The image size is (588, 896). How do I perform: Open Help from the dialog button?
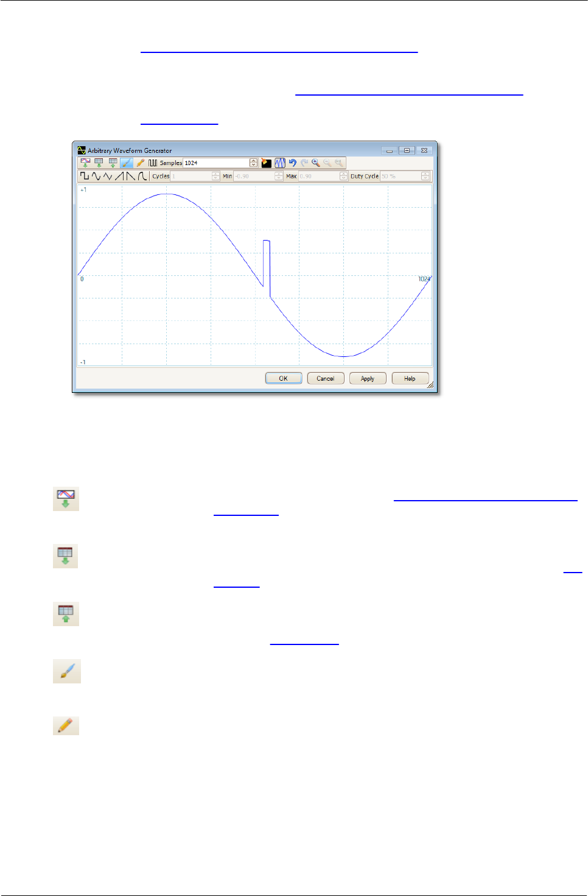(410, 378)
